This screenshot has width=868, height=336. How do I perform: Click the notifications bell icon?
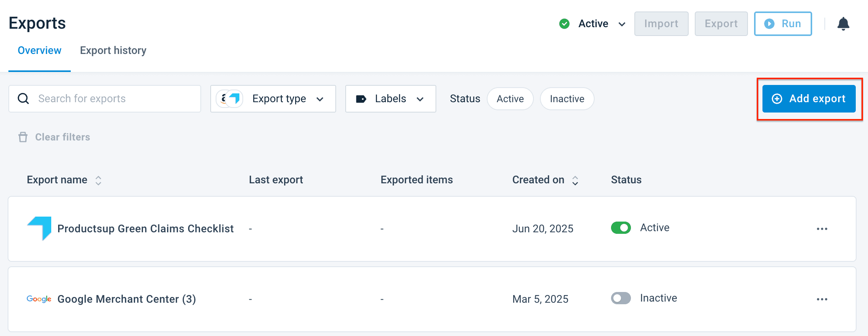(843, 24)
